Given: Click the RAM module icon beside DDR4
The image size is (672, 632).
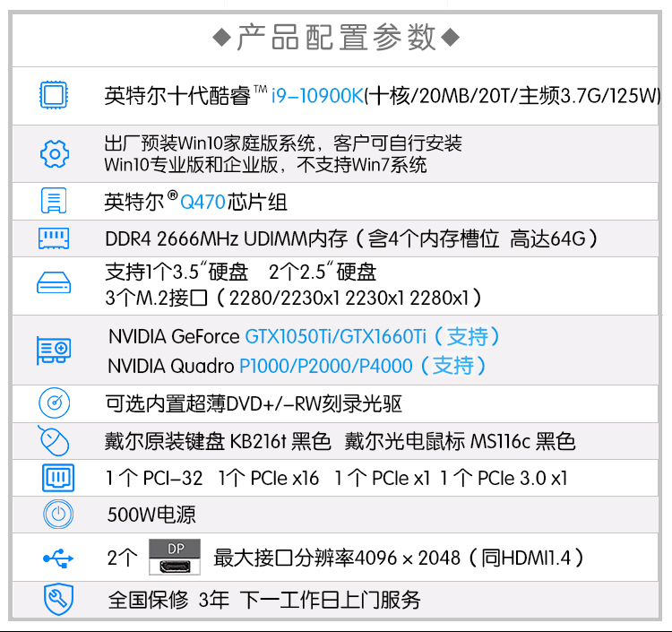Looking at the screenshot, I should point(54,238).
